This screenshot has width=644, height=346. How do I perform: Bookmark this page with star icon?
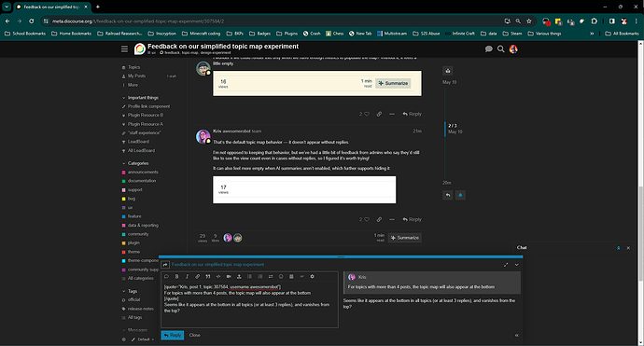(529, 21)
